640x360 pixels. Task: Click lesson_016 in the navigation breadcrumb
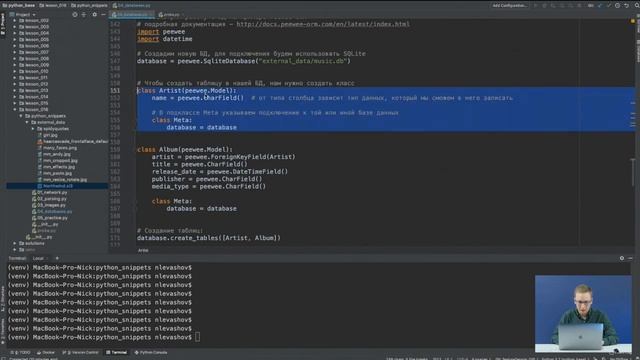[53, 5]
